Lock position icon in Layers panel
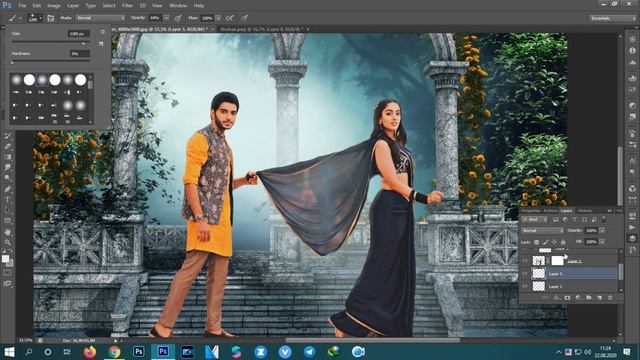The height and width of the screenshot is (360, 640). tap(554, 242)
